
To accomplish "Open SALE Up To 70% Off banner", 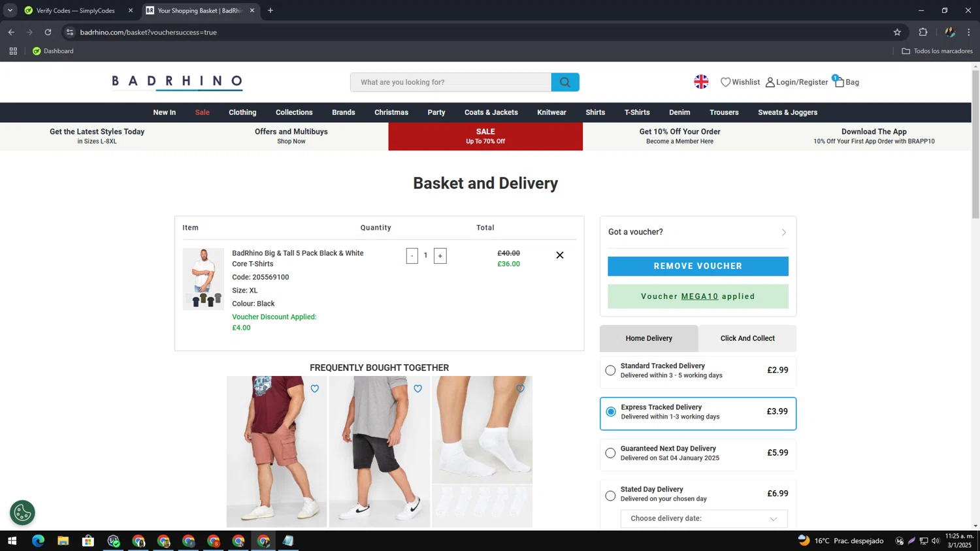I will click(485, 136).
